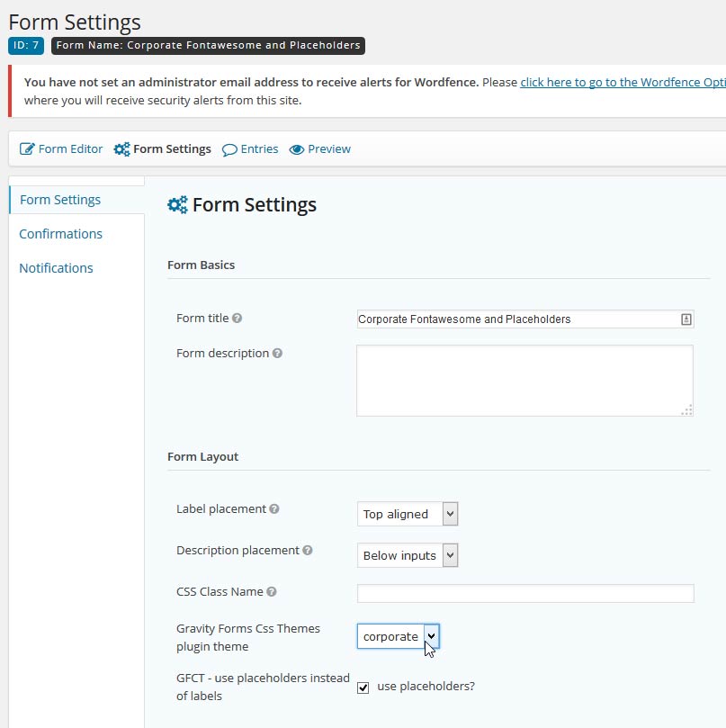Click the gears icon beside Form Settings heading
Viewport: 726px width, 728px height.
(177, 205)
